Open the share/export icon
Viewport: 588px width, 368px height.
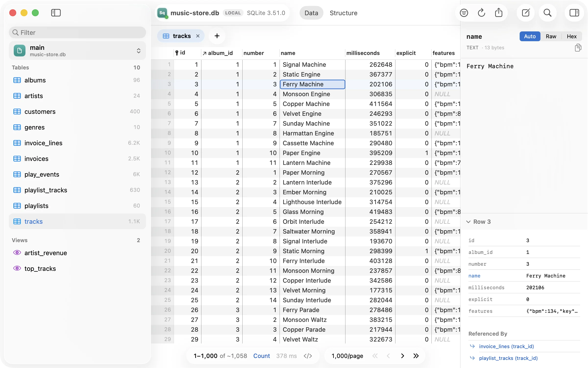[x=499, y=13]
